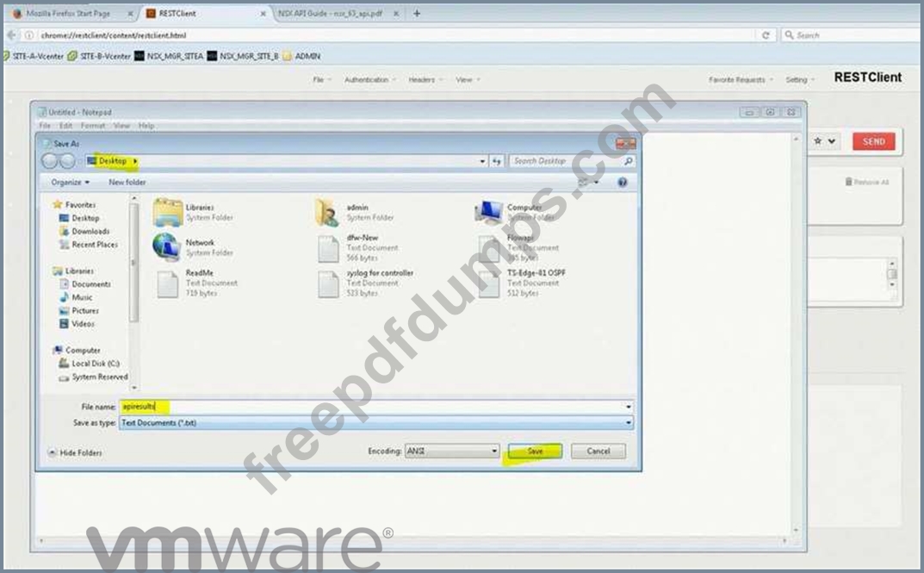Select the Computer system folder icon
Viewport: 924px width, 573px height.
[x=489, y=212]
